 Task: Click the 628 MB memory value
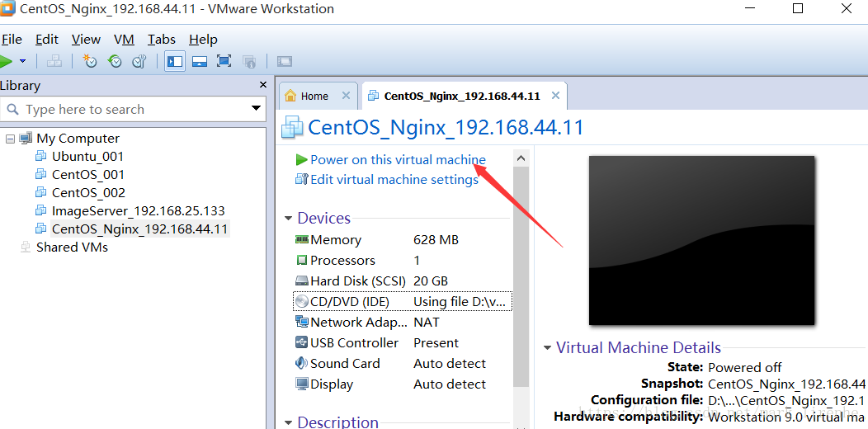coord(436,240)
